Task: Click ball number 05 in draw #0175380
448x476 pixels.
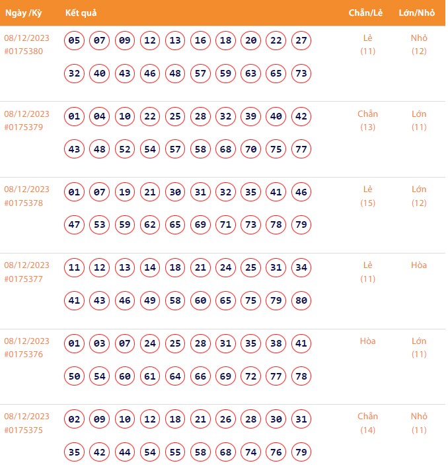Action: [x=75, y=41]
